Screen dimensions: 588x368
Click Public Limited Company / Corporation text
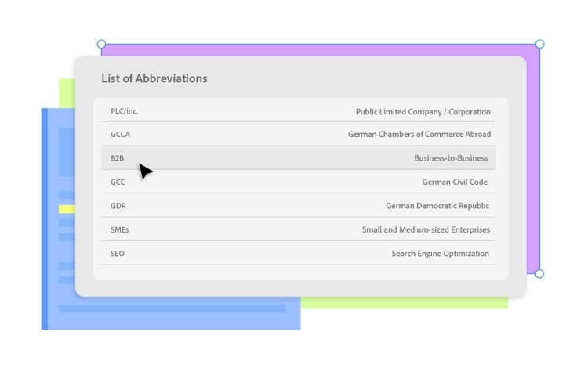[423, 111]
